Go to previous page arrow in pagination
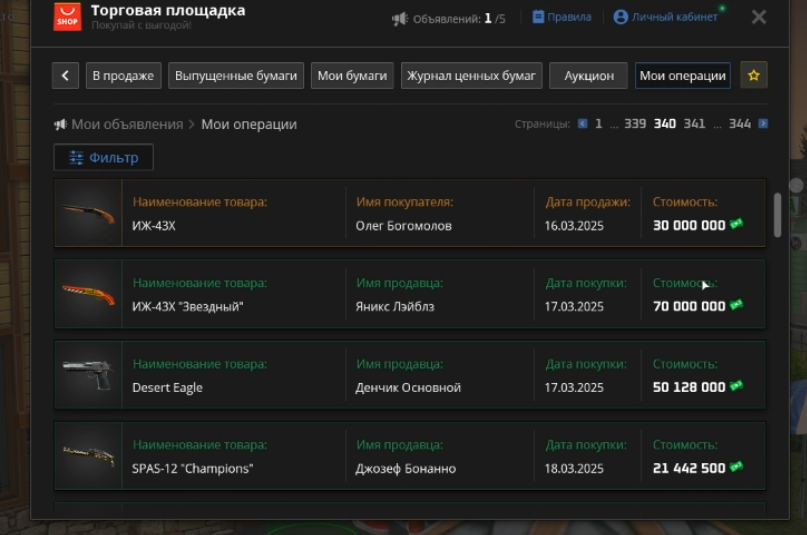 click(x=583, y=124)
